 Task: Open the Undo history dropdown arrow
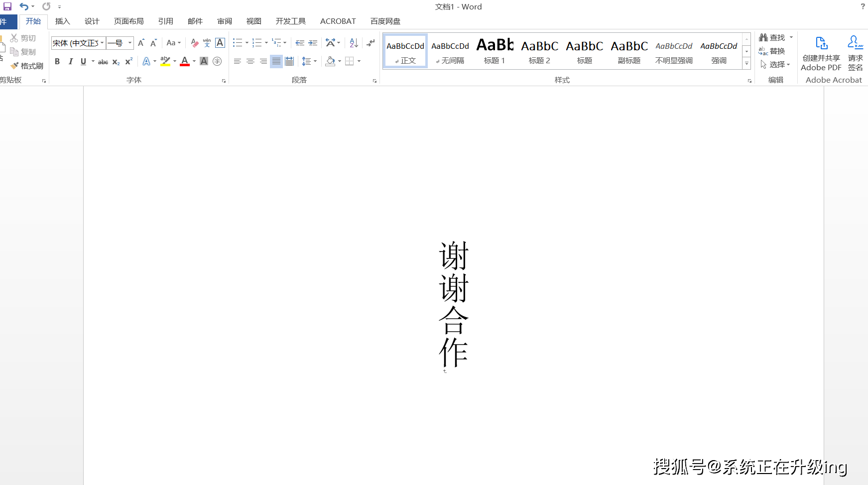tap(33, 6)
